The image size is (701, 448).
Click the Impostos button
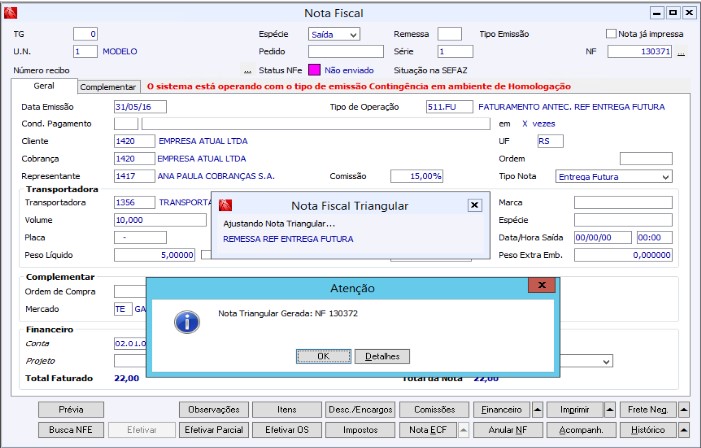pyautogui.click(x=360, y=430)
